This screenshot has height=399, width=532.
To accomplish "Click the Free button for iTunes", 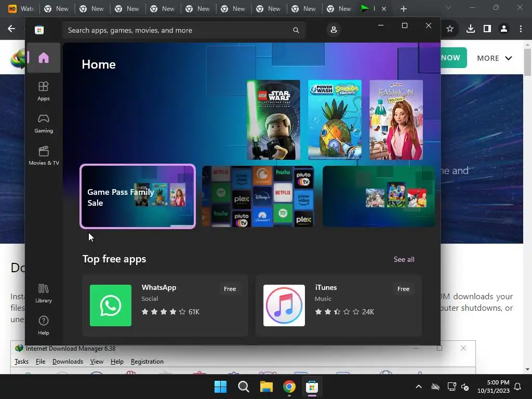I will point(403,289).
